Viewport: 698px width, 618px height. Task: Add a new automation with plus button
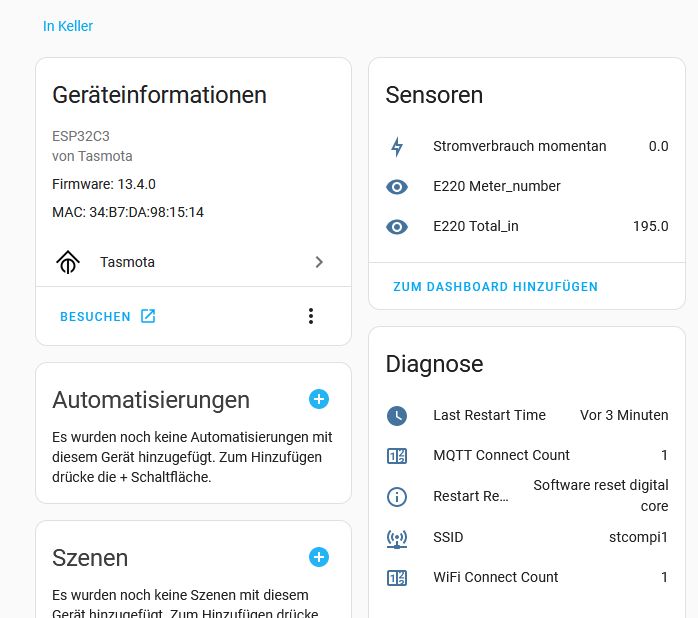(x=319, y=399)
